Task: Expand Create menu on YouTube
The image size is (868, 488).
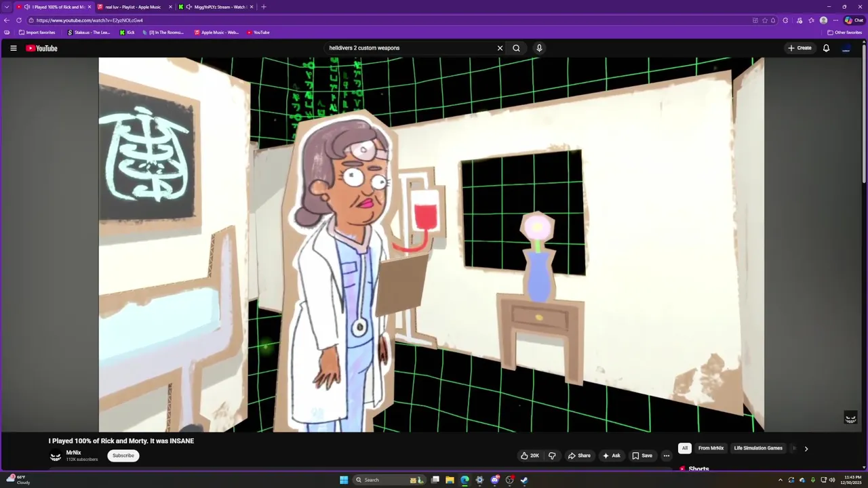Action: pyautogui.click(x=800, y=48)
